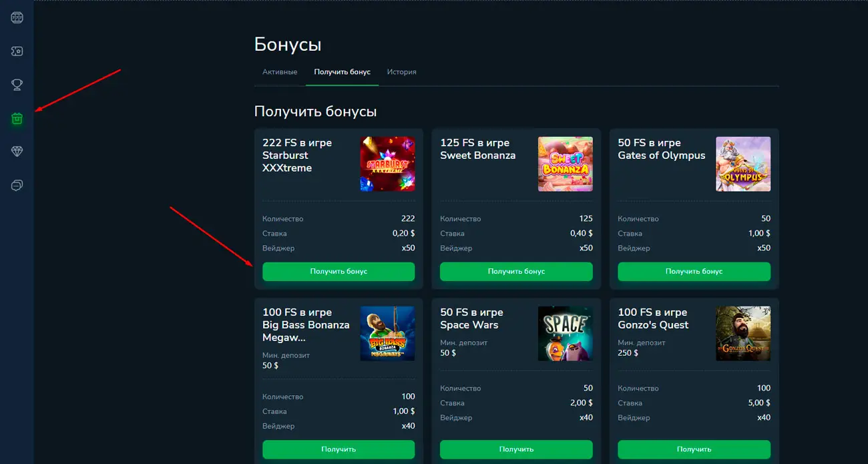Click the promotions ticket icon in sidebar
Image resolution: width=868 pixels, height=464 pixels.
(x=17, y=51)
